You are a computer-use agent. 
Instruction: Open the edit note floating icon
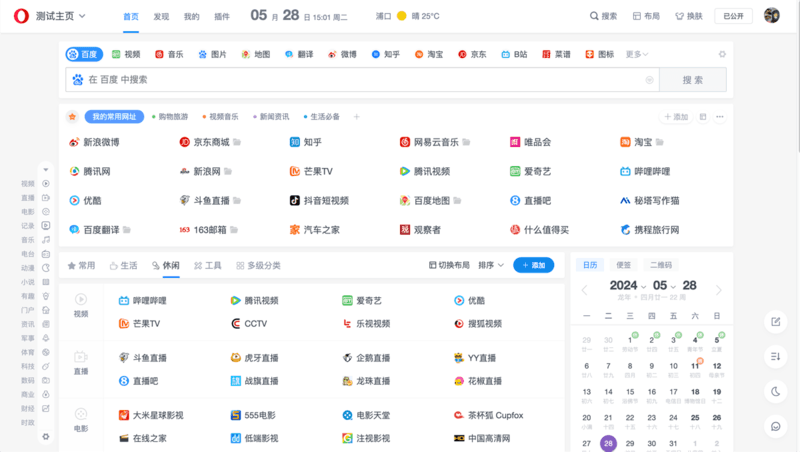(776, 321)
